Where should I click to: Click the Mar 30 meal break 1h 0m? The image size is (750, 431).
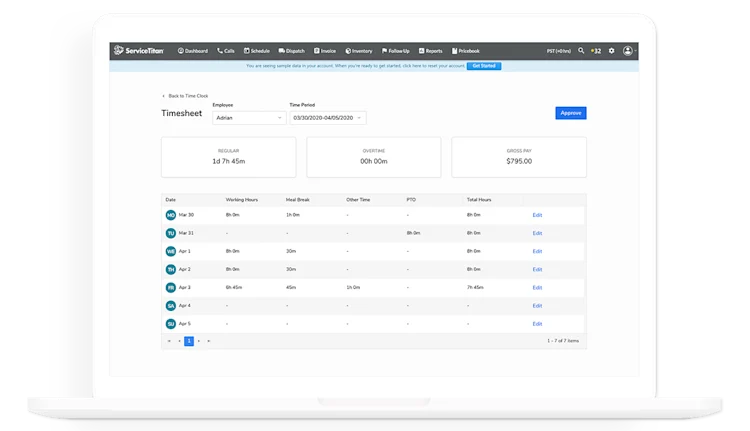[x=293, y=215]
